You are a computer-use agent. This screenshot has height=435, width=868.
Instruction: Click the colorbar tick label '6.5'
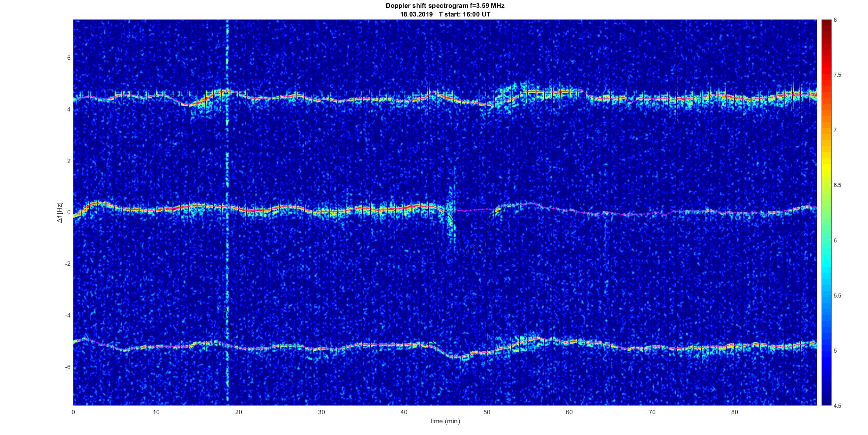[837, 185]
